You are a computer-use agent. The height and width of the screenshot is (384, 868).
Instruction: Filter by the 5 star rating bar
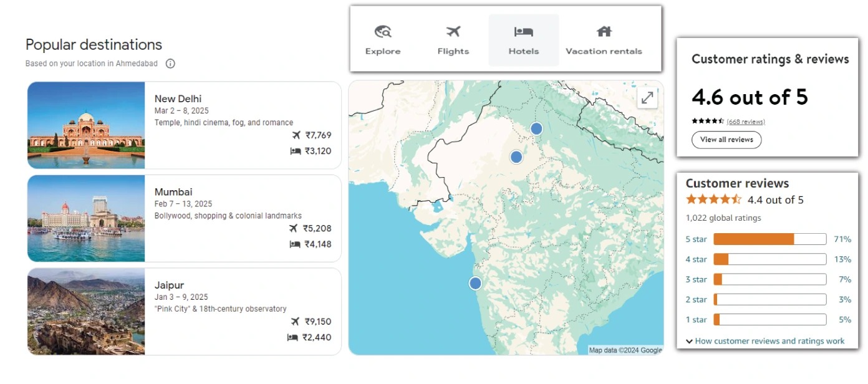click(x=769, y=239)
